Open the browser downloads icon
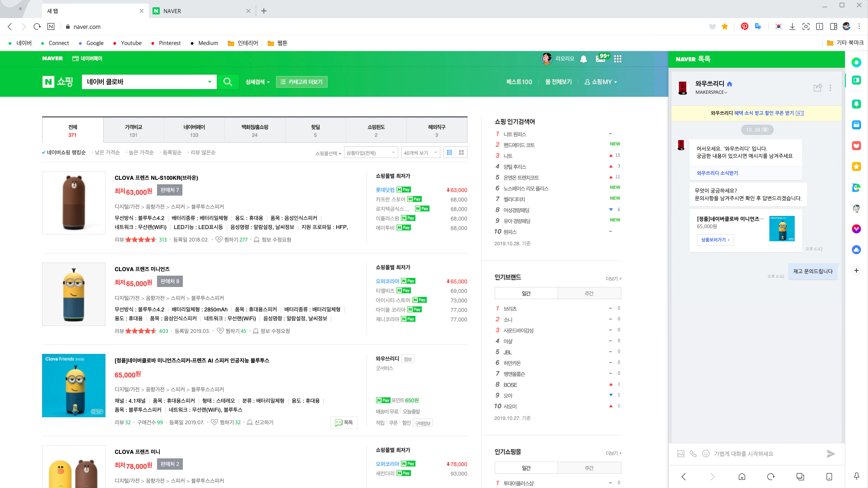Viewport: 868px width, 488px height. point(792,27)
